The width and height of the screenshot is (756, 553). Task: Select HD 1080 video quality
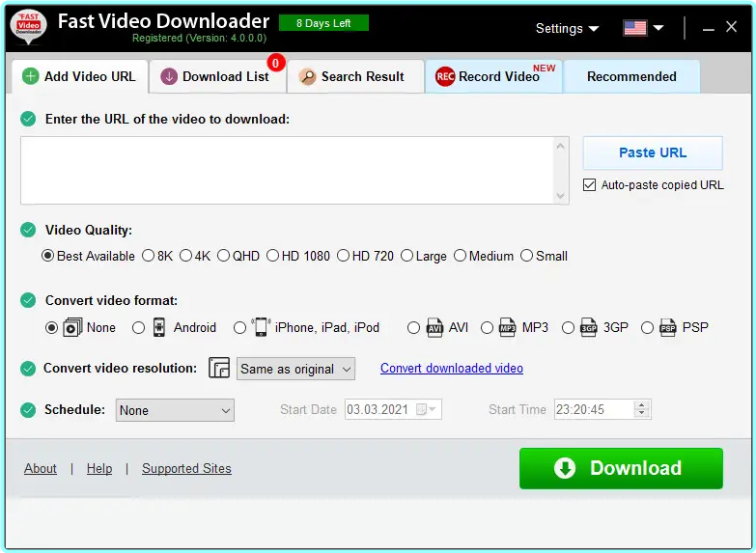point(272,256)
